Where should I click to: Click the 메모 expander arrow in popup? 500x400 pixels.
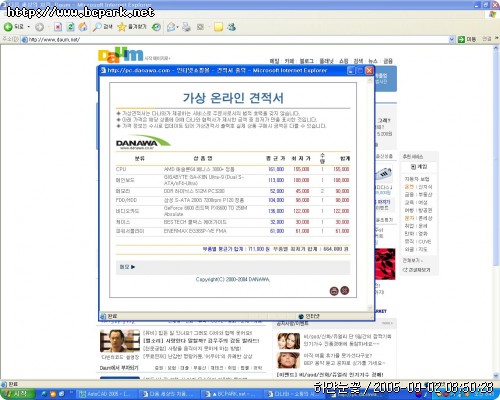pos(133,267)
